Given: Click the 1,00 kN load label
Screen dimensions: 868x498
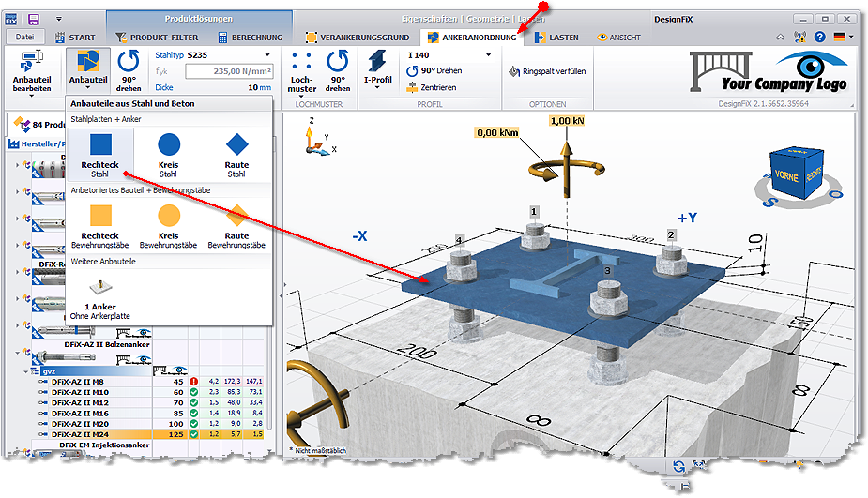Looking at the screenshot, I should 567,121.
